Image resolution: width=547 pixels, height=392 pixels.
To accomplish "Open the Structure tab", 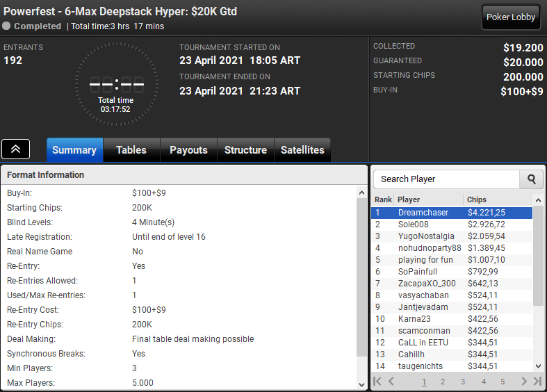I will [245, 150].
